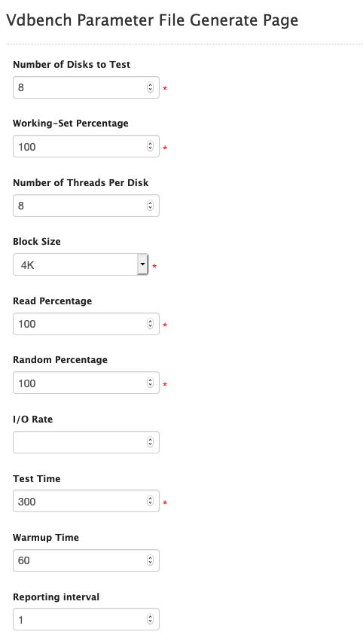Click the Number of Threads Per Disk stepper
This screenshot has height=644, width=363.
coord(151,206)
